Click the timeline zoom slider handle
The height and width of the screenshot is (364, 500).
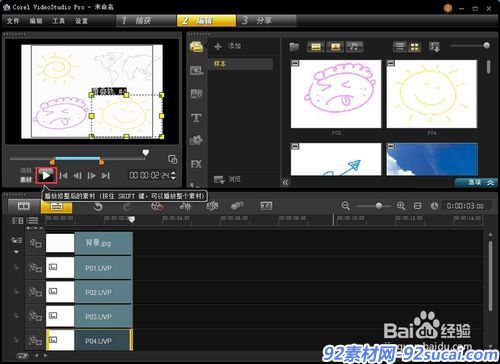[x=379, y=206]
